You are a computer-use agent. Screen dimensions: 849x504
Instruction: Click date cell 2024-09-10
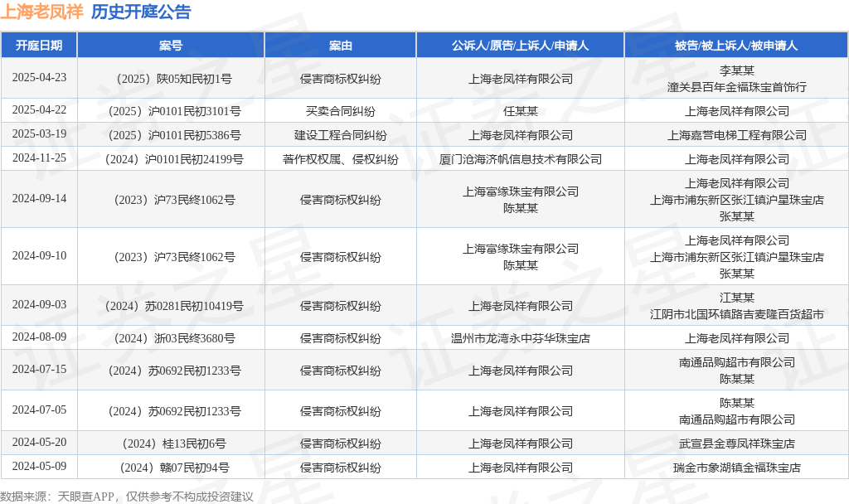tap(39, 255)
